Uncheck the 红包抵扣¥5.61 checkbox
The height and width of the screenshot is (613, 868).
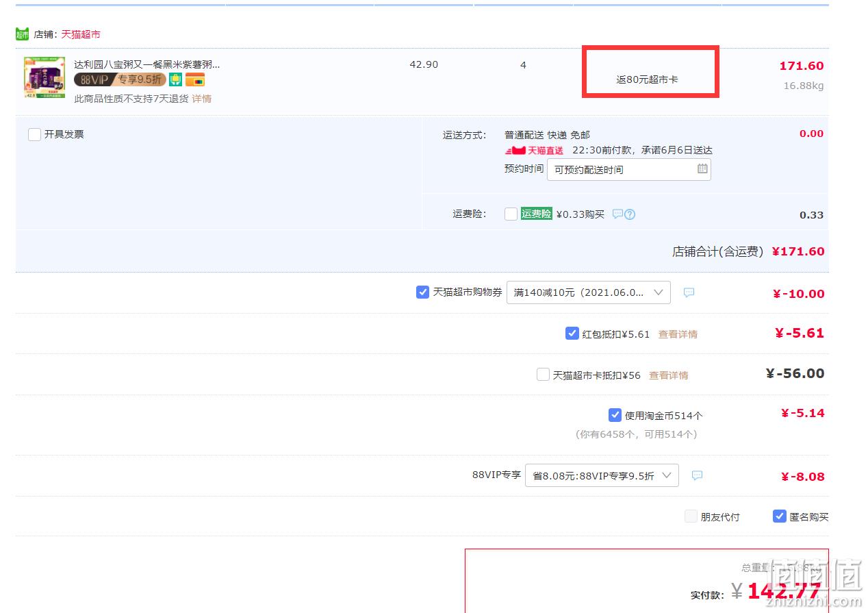(572, 334)
